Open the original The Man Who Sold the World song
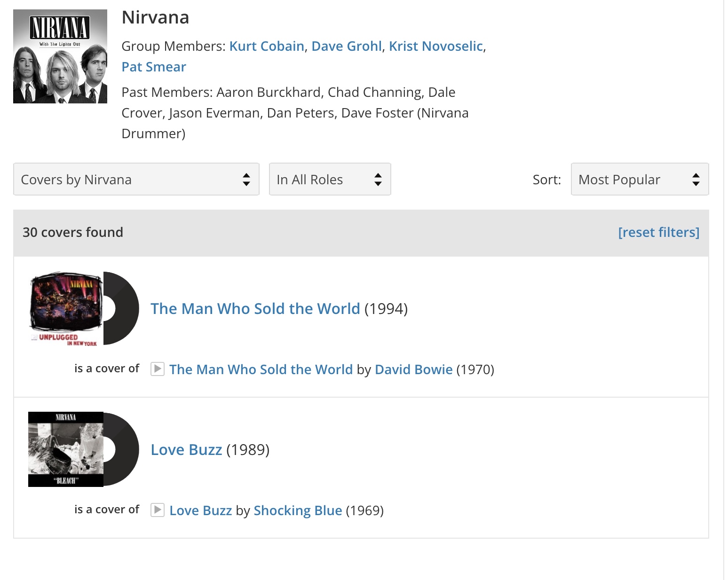728x580 pixels. 261,369
